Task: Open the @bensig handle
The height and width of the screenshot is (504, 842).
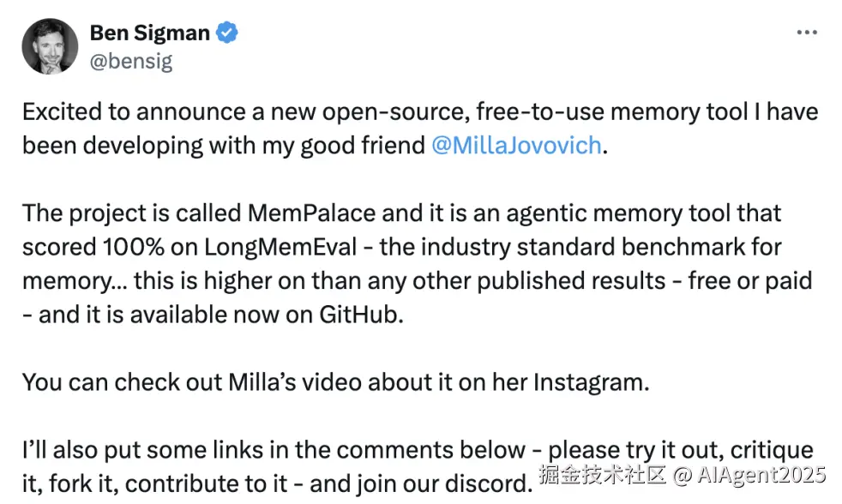Action: [x=130, y=61]
